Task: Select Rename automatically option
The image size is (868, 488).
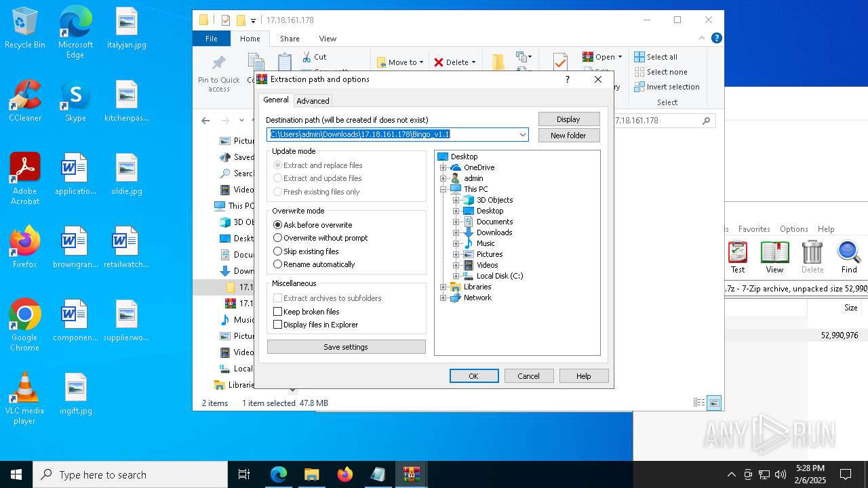Action: pyautogui.click(x=314, y=264)
